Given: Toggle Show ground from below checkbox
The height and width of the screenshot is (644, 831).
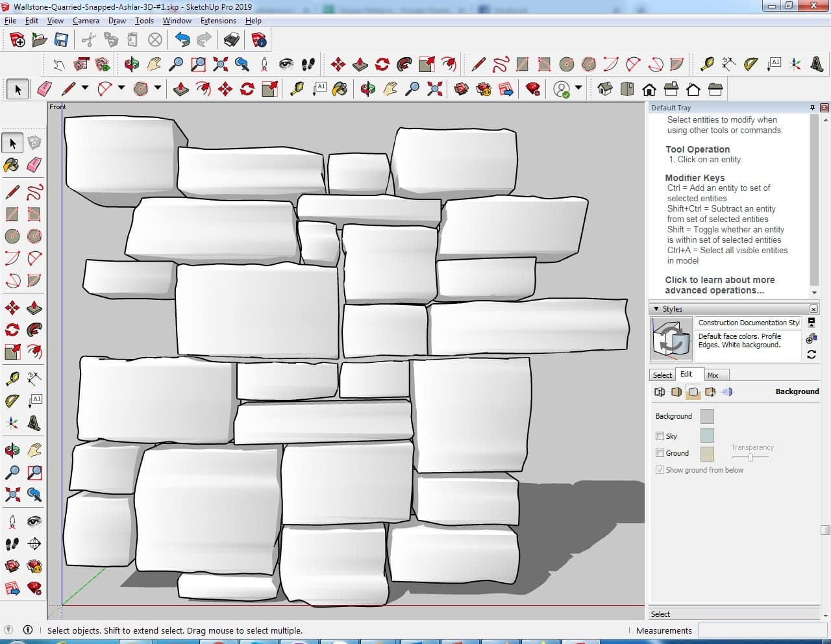Looking at the screenshot, I should pos(660,470).
